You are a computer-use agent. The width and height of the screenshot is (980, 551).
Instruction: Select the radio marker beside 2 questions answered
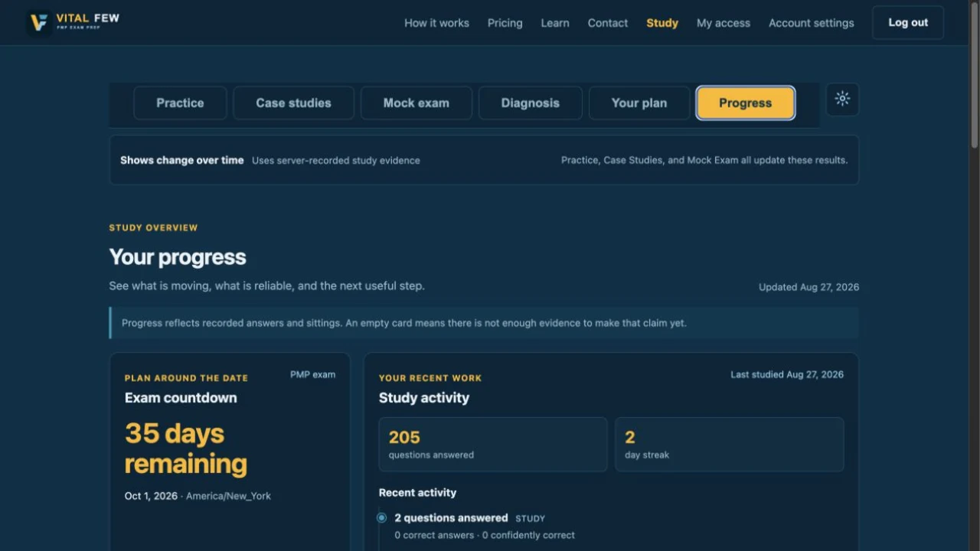coord(381,518)
